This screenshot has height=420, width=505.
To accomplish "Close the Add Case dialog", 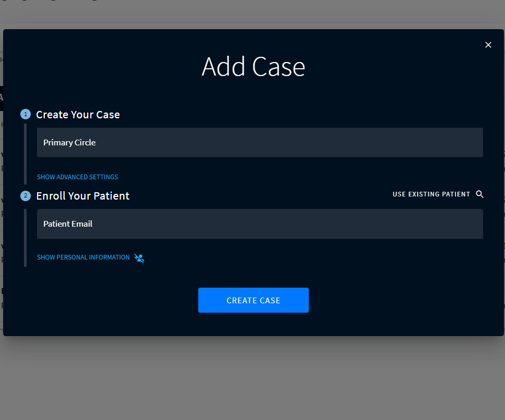I will tap(488, 45).
